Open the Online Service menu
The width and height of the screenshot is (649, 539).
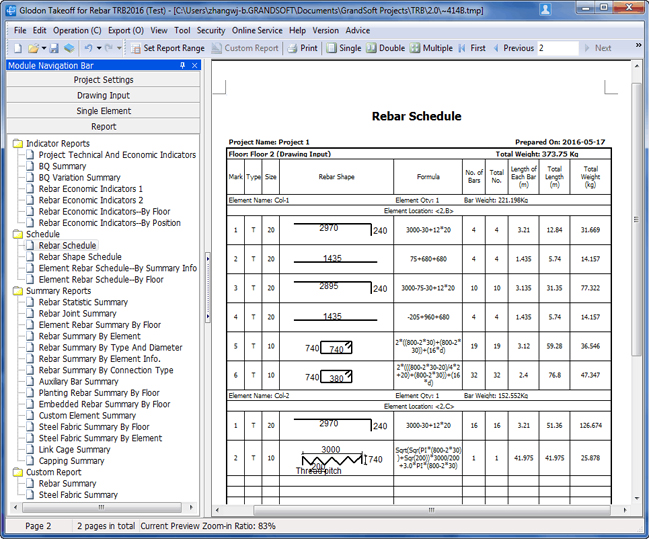click(257, 31)
